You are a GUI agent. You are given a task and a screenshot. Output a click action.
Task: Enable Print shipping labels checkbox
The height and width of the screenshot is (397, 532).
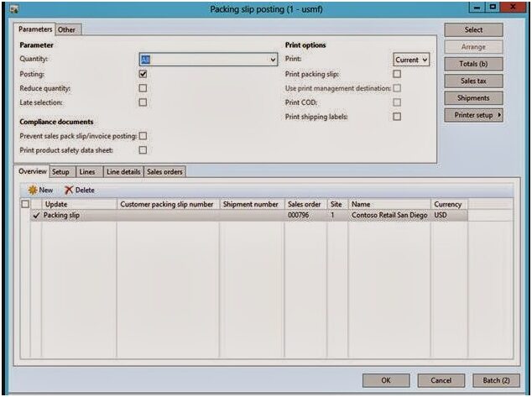click(397, 117)
